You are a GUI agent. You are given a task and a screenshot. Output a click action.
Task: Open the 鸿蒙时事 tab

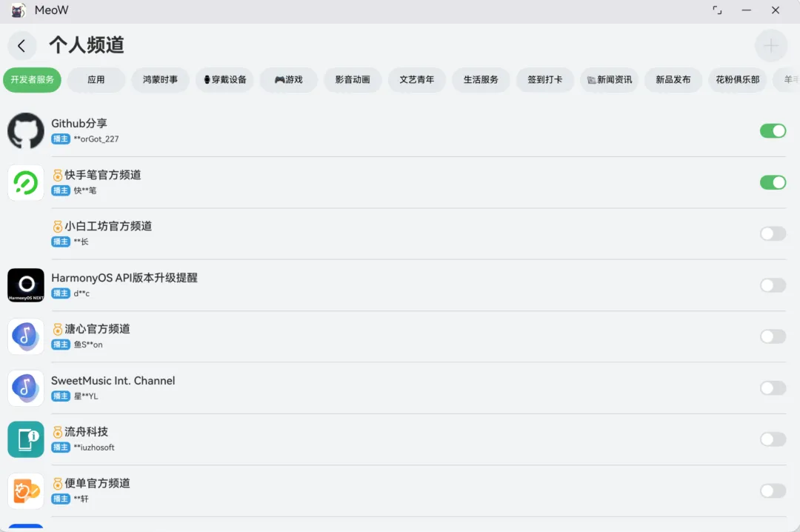click(x=160, y=79)
